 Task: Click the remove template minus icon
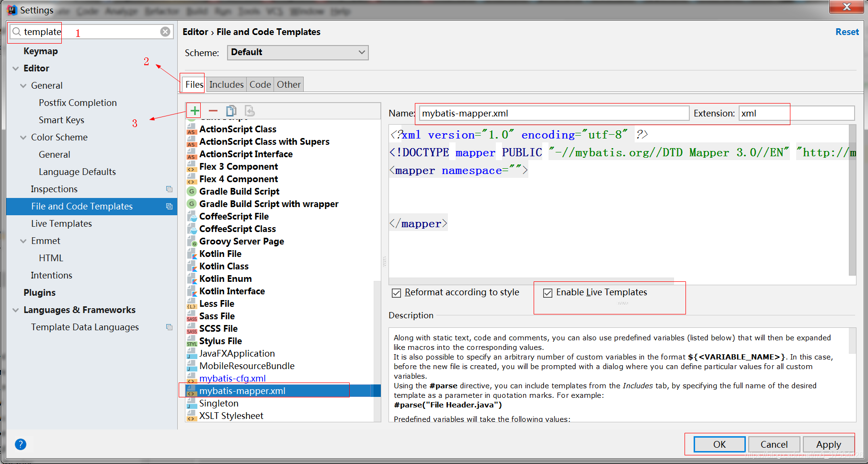pos(213,111)
